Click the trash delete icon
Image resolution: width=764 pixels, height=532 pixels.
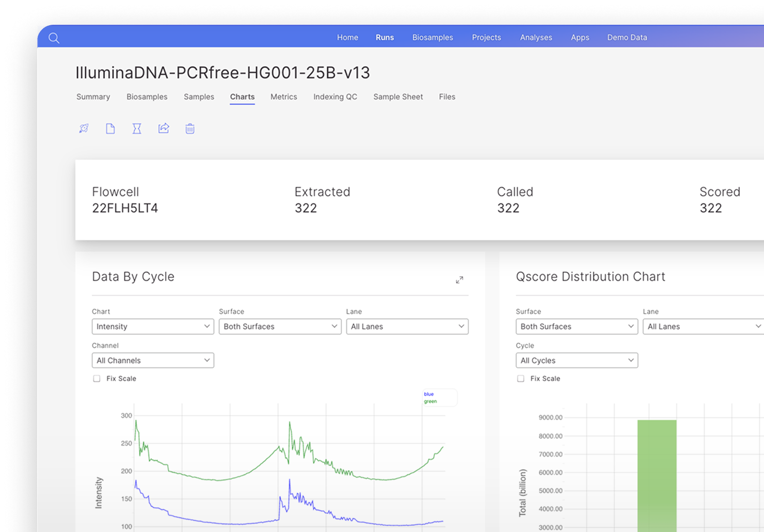(x=190, y=128)
